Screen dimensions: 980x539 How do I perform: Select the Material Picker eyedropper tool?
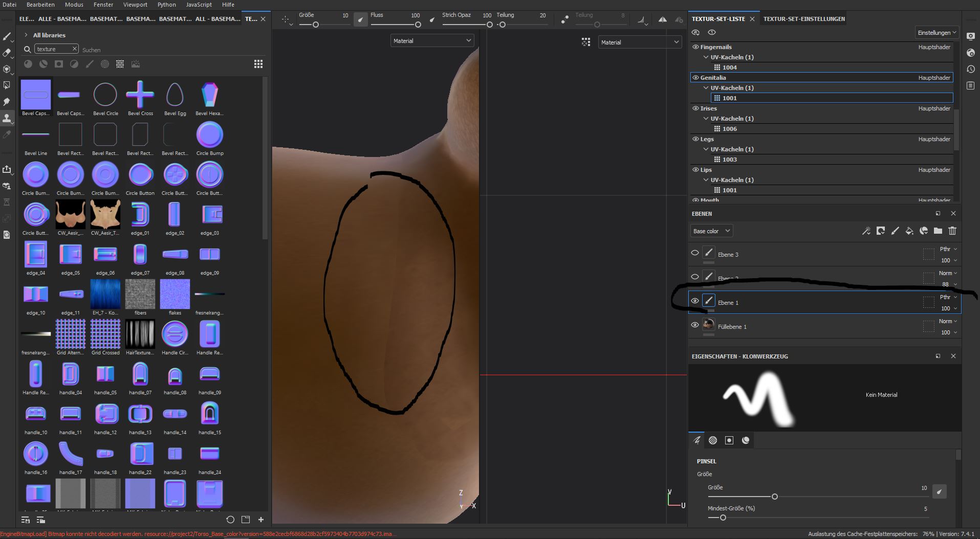coord(7,134)
